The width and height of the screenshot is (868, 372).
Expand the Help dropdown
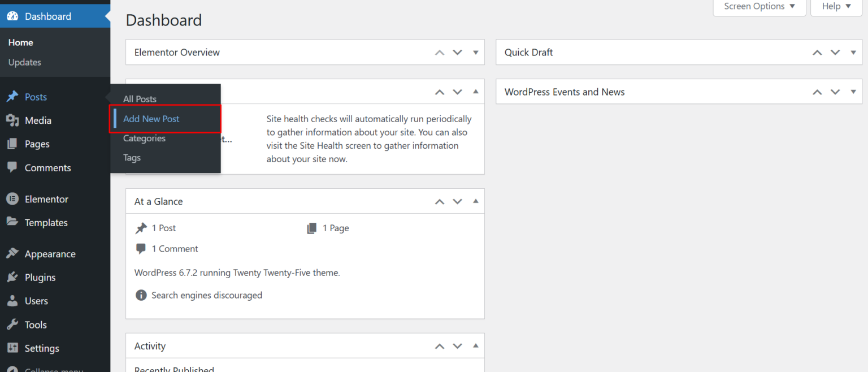coord(836,6)
